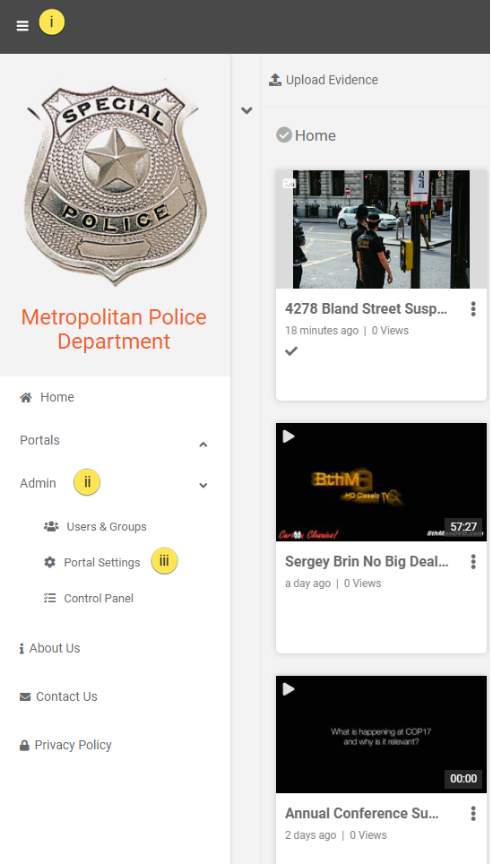Viewport: 491px width, 864px height.
Task: Expand the Admin section chevron
Action: 203,485
